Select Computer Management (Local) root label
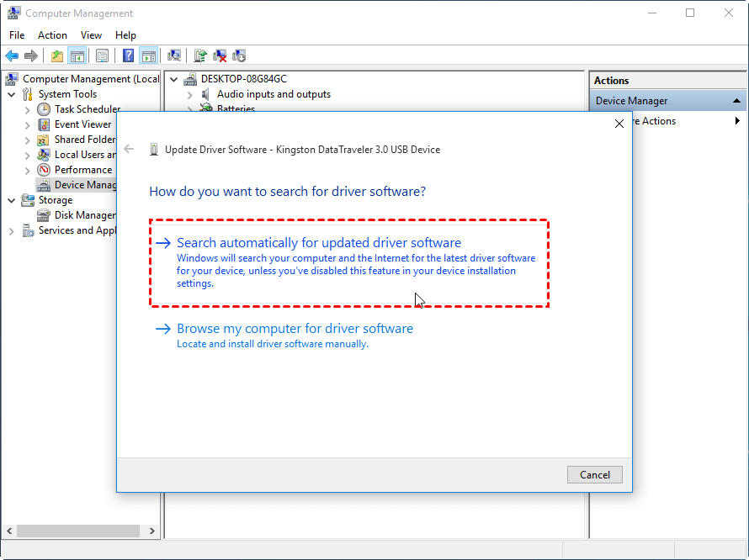 click(x=91, y=79)
